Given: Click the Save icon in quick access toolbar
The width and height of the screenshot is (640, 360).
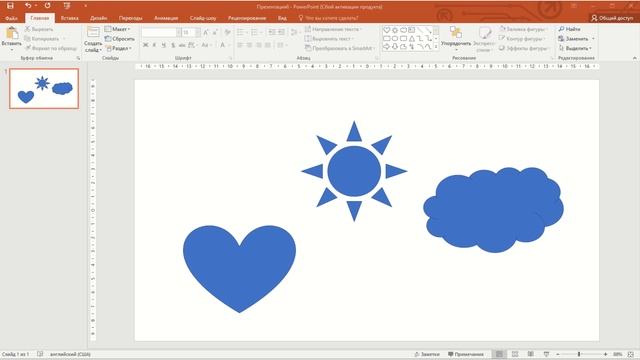Looking at the screenshot, I should [10, 6].
